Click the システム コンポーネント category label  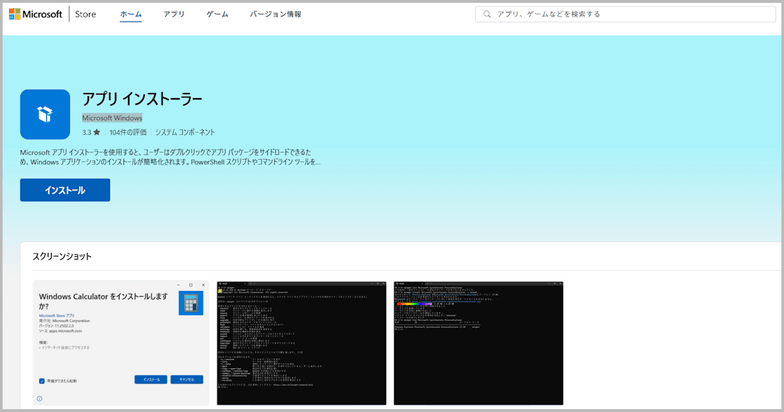click(x=185, y=132)
